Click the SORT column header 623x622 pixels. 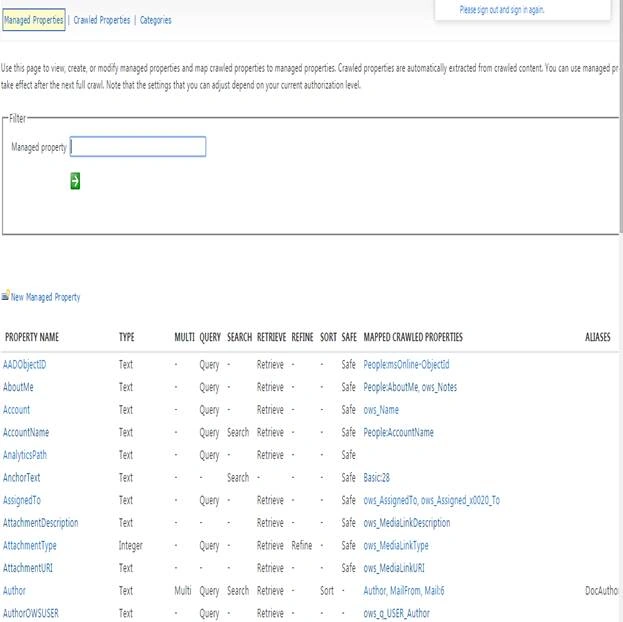click(x=328, y=337)
